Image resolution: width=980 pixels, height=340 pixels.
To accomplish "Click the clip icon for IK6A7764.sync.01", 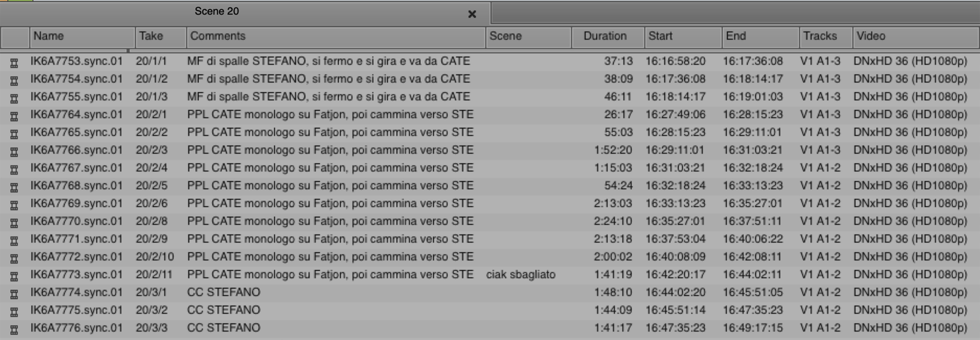I will (14, 115).
